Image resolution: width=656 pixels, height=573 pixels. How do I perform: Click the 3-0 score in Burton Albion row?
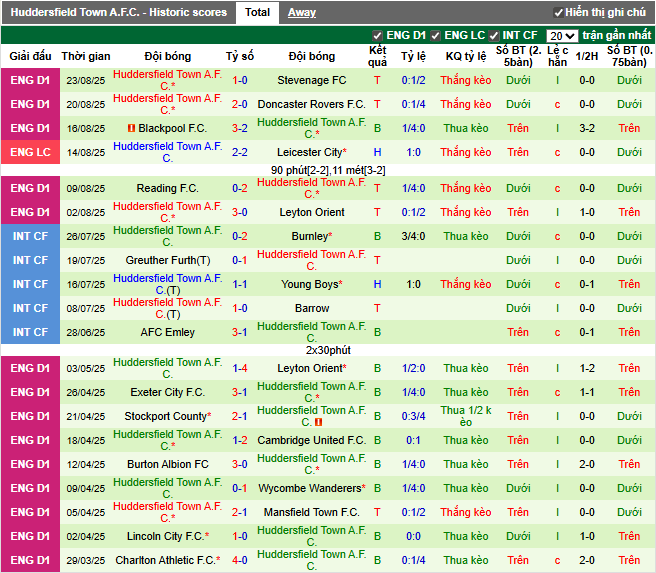tap(240, 464)
